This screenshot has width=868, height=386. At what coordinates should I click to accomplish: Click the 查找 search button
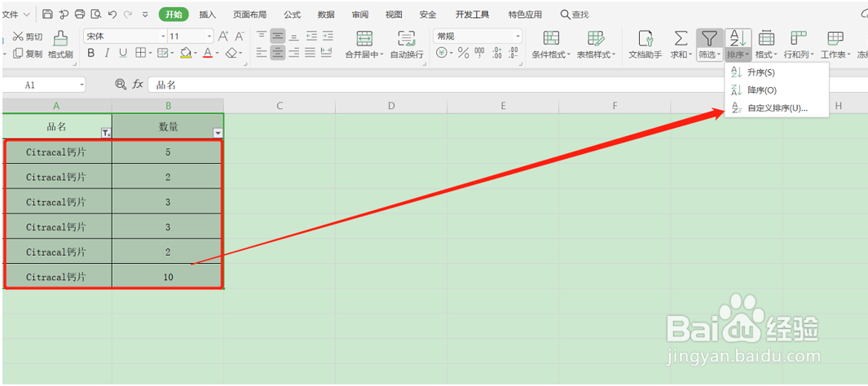[575, 15]
